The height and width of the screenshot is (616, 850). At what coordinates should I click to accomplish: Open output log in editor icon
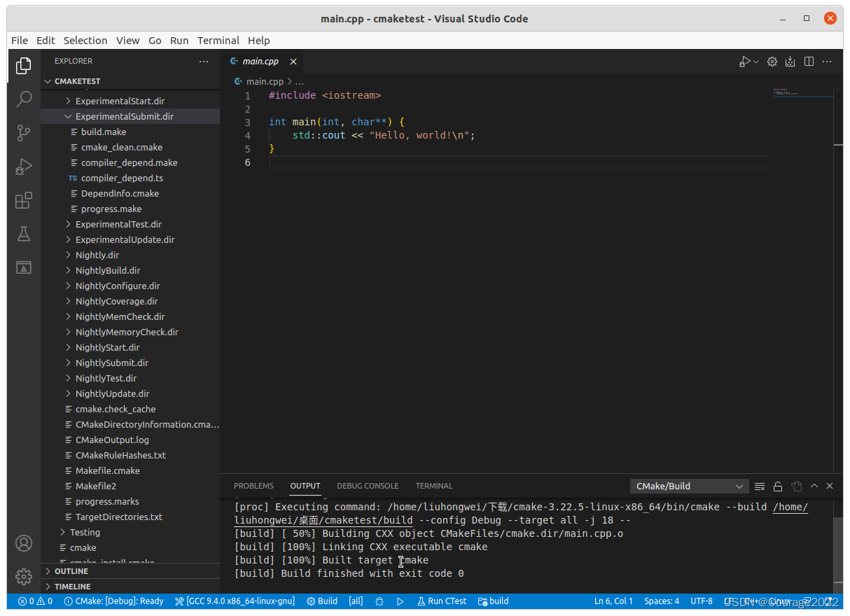pyautogui.click(x=796, y=486)
